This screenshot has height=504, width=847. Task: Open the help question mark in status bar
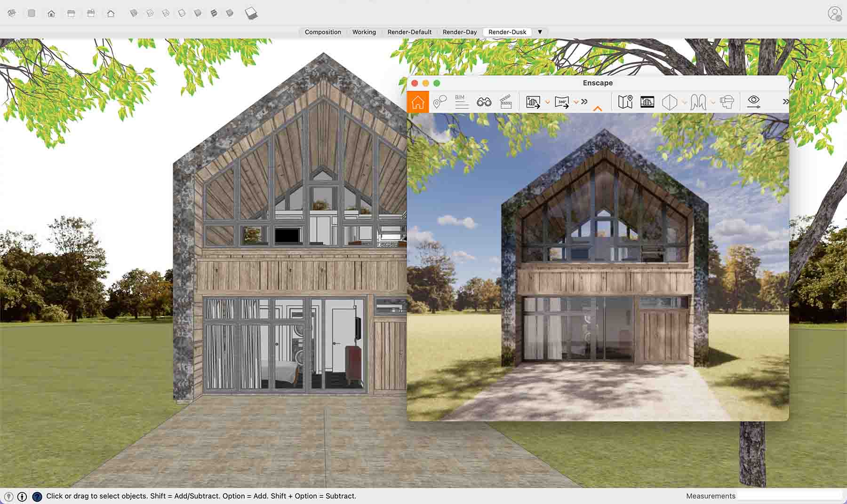coord(37,496)
